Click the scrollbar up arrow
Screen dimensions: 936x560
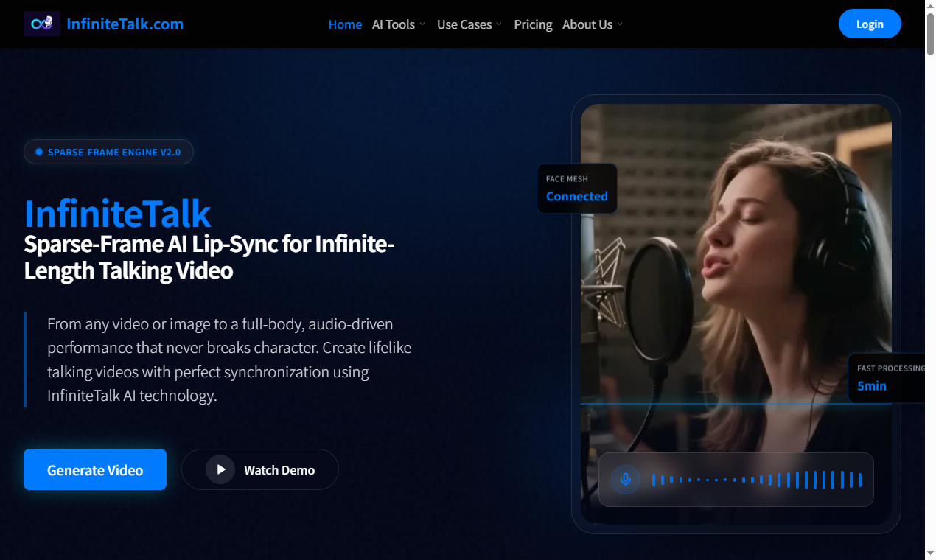(x=930, y=6)
